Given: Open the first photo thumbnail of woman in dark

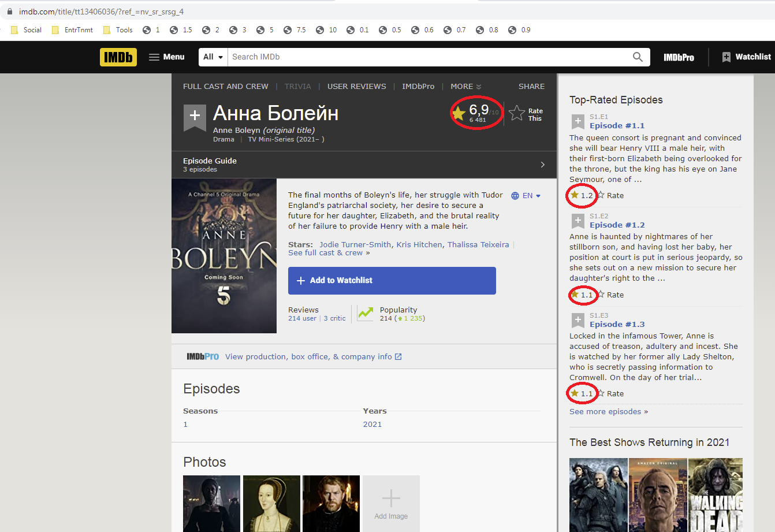Looking at the screenshot, I should tap(211, 504).
